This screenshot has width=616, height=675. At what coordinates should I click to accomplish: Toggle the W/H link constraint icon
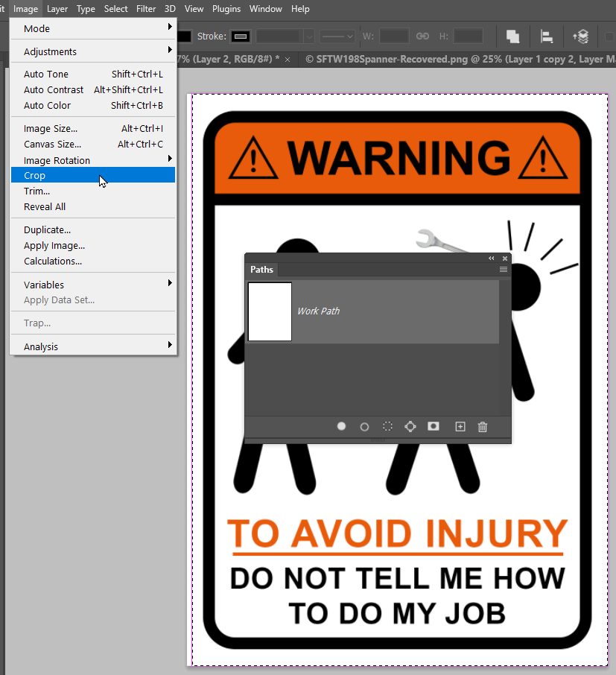click(422, 36)
